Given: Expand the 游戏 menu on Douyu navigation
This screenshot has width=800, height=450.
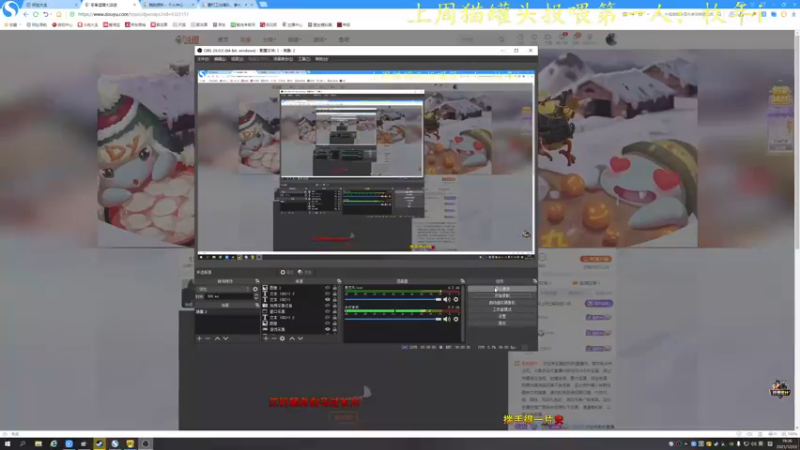Looking at the screenshot, I should 320,39.
